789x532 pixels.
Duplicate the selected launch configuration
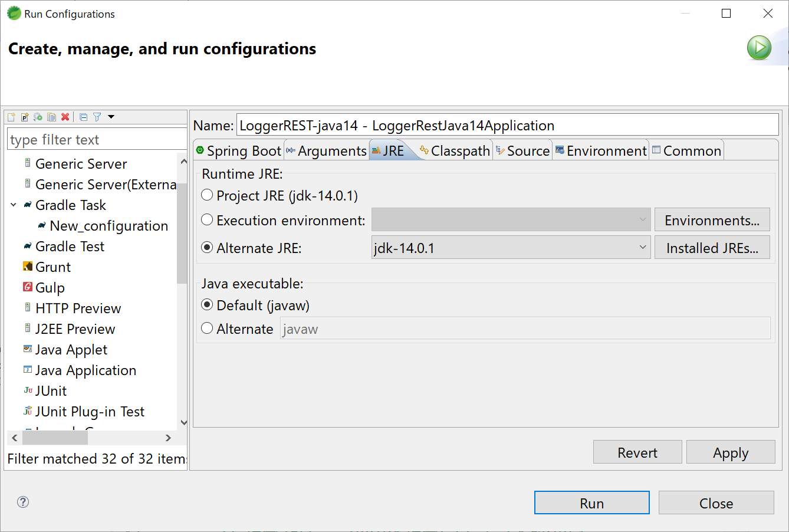52,117
